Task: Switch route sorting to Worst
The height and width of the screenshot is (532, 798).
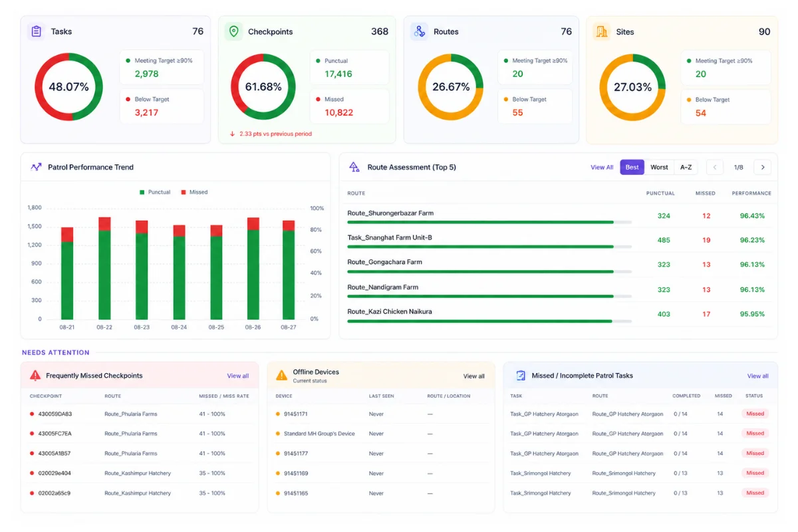Action: click(659, 167)
